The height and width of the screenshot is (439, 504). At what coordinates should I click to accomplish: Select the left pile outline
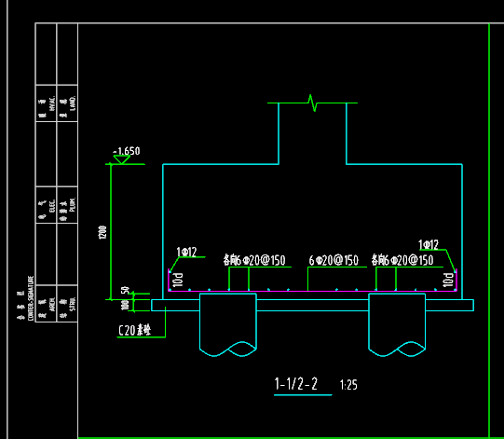click(x=228, y=325)
